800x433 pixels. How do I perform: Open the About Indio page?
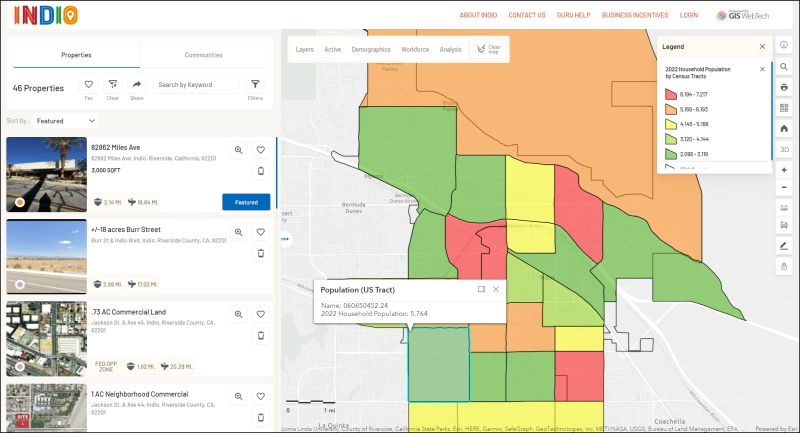point(478,15)
